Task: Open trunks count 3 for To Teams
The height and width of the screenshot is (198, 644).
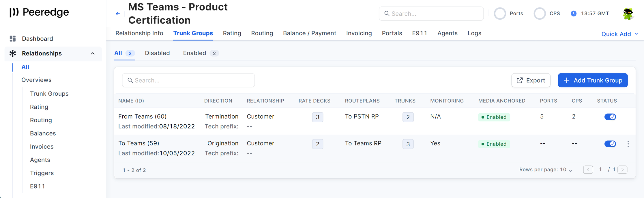Action: 408,144
